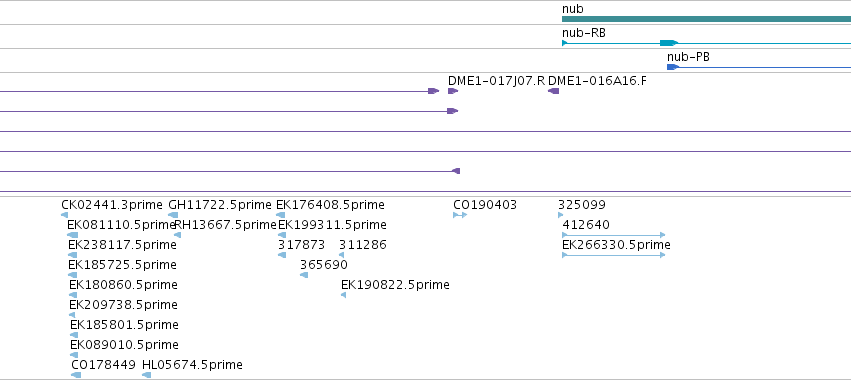Click the GH11722.5prime label
Viewport: 851px width, 380px height.
(x=220, y=205)
